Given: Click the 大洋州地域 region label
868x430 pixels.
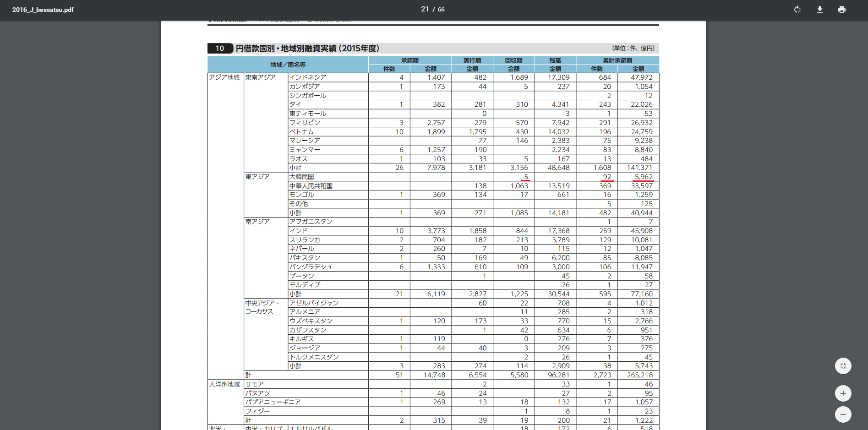Looking at the screenshot, I should [x=224, y=384].
